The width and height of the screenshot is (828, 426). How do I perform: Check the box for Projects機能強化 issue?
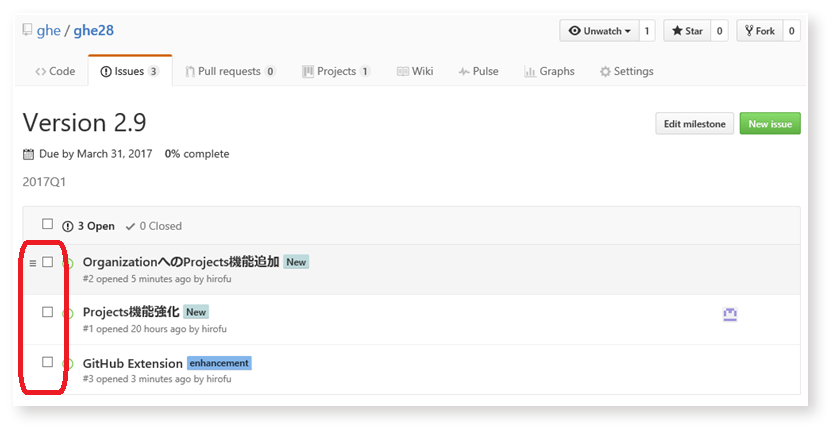tap(48, 312)
